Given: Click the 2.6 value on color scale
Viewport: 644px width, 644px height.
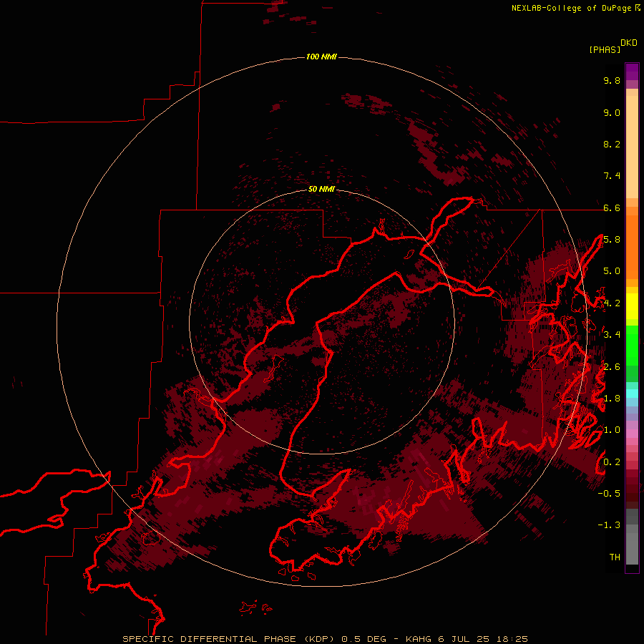Looking at the screenshot, I should [x=612, y=366].
